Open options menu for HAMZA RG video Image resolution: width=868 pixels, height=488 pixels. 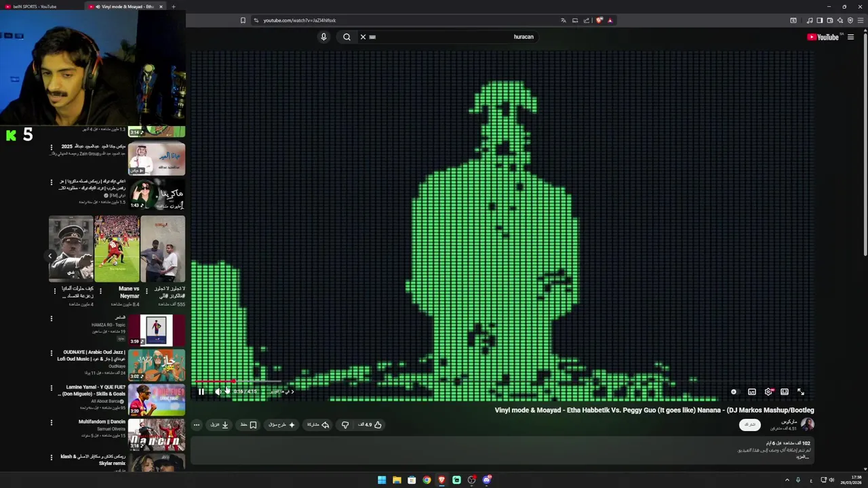[x=51, y=319]
